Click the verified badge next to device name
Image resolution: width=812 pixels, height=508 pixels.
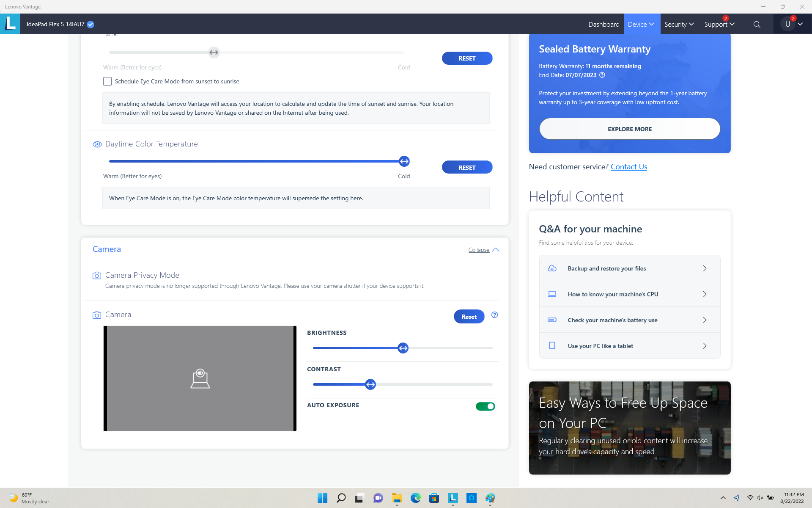91,25
